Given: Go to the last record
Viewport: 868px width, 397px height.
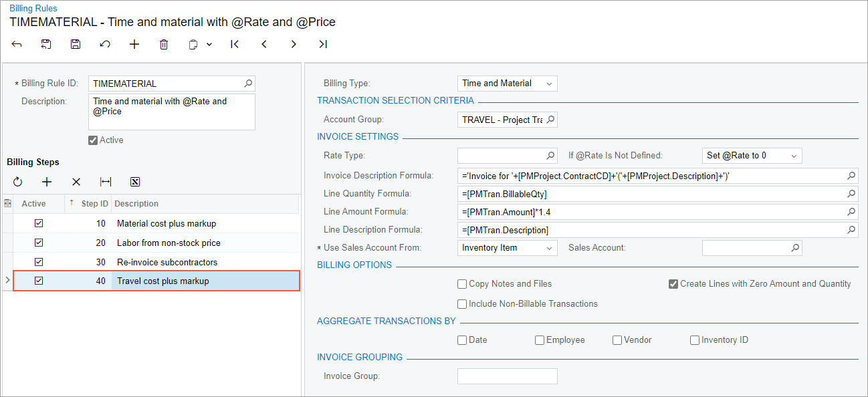Looking at the screenshot, I should (323, 44).
